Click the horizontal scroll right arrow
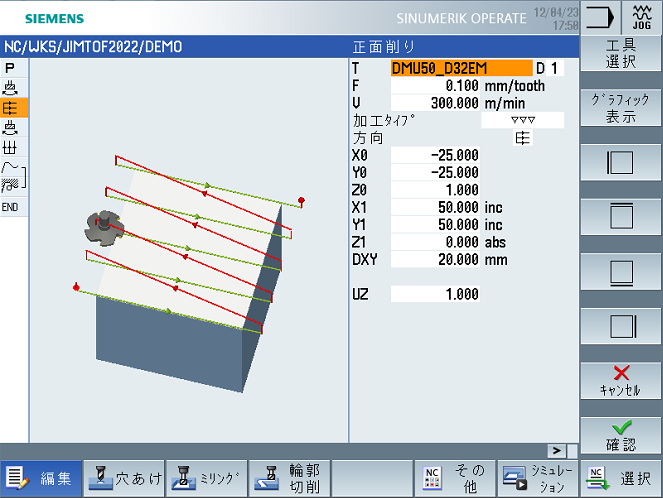The width and height of the screenshot is (663, 498). tap(558, 451)
